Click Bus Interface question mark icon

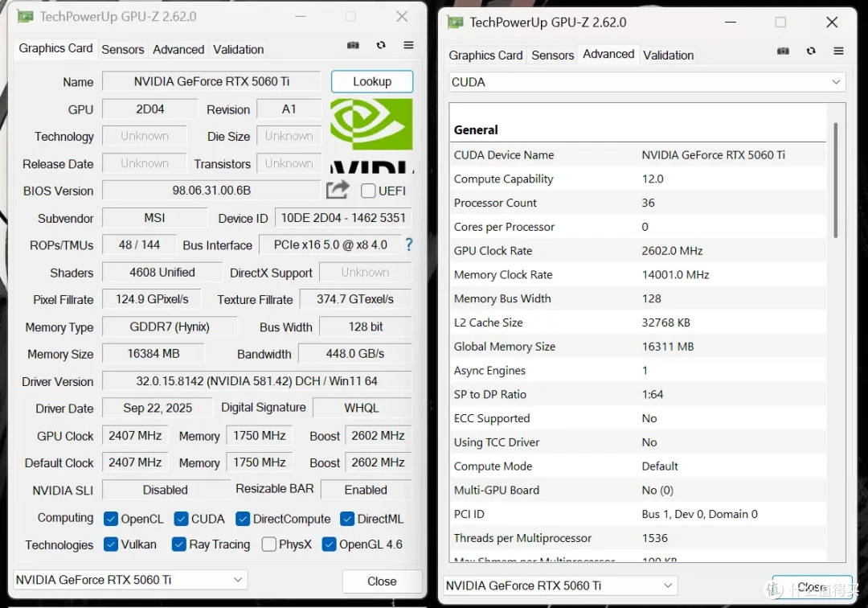408,244
